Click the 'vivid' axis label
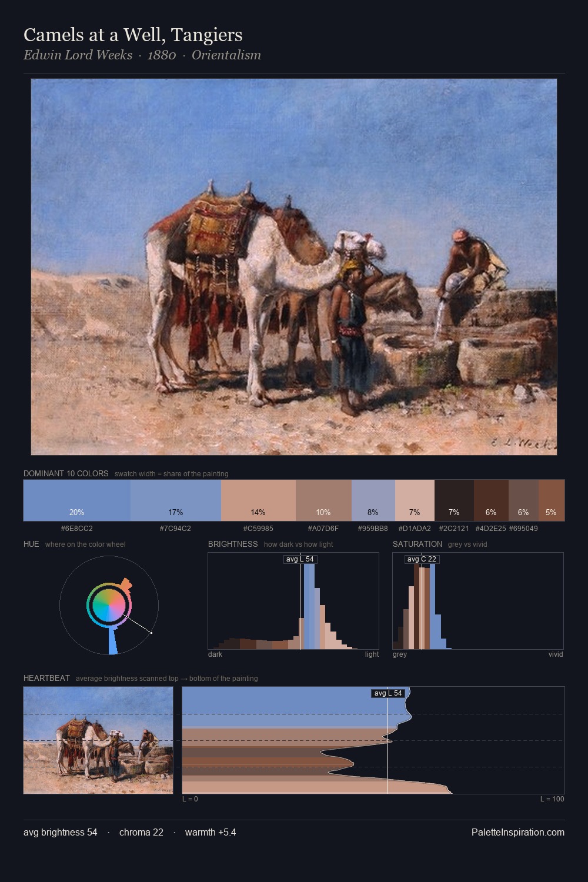 click(556, 654)
